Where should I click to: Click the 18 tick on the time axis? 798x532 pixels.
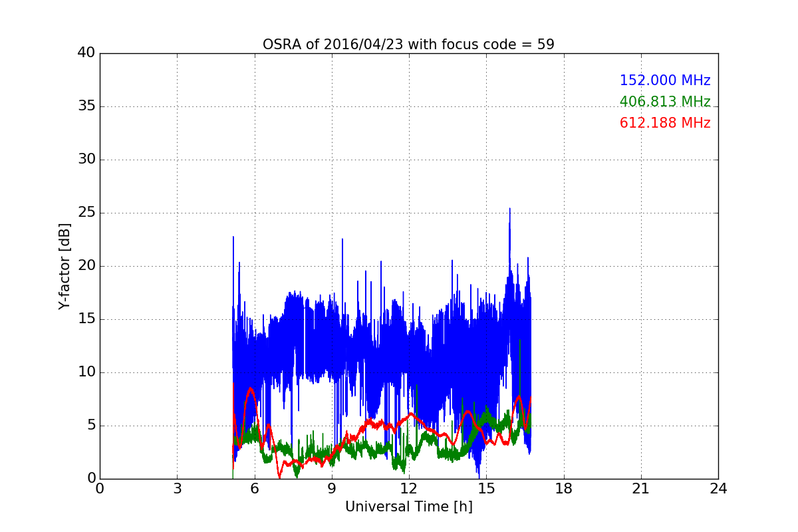tap(564, 489)
